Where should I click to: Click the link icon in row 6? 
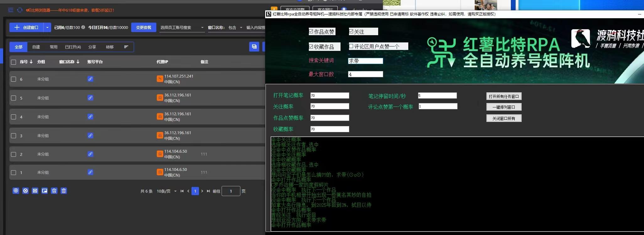pos(90,79)
